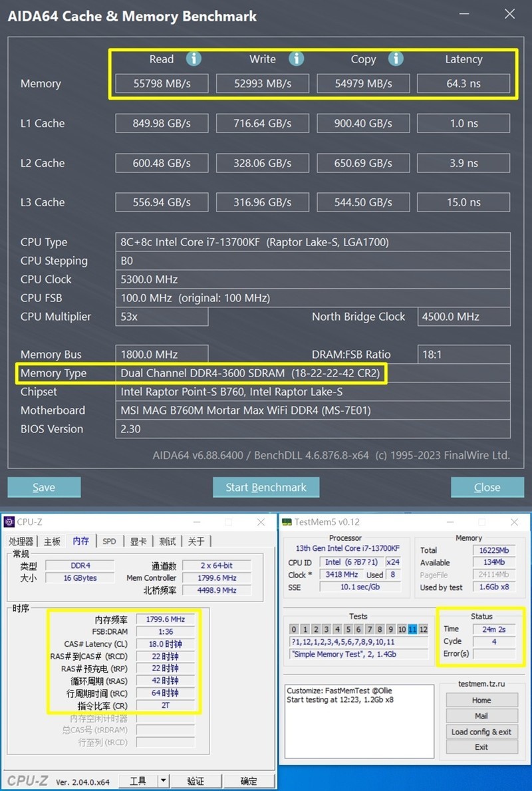Click Home under testmem.tz.ru
Screen dimensions: 532x791
[x=481, y=700]
